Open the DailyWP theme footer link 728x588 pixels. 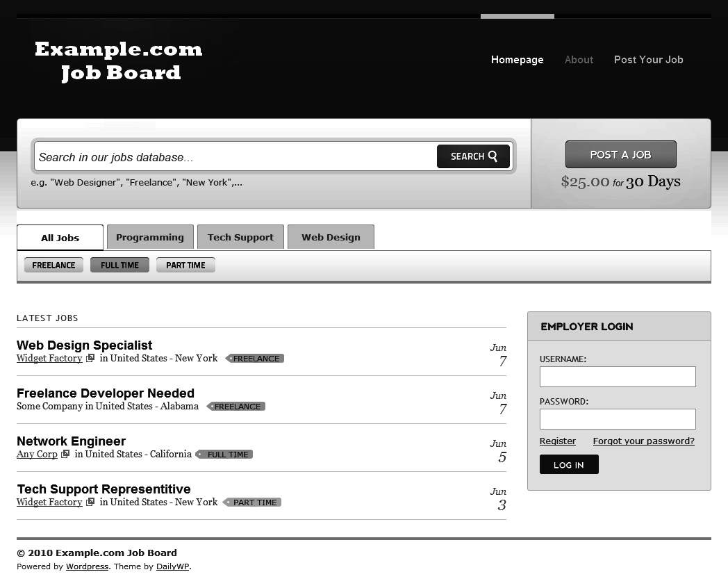tap(173, 566)
